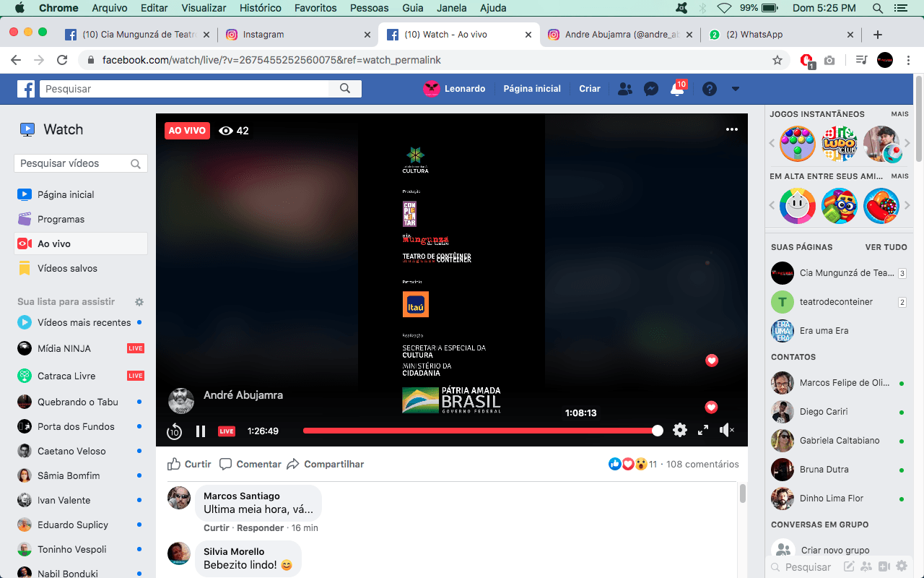Image resolution: width=924 pixels, height=578 pixels.
Task: Open friend requests icon
Action: [625, 89]
